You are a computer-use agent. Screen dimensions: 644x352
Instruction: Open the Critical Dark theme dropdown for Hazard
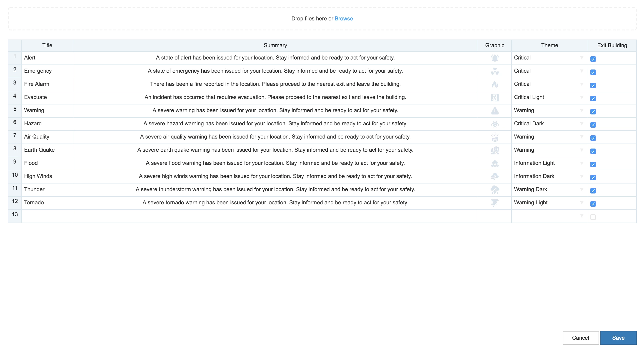pyautogui.click(x=582, y=124)
